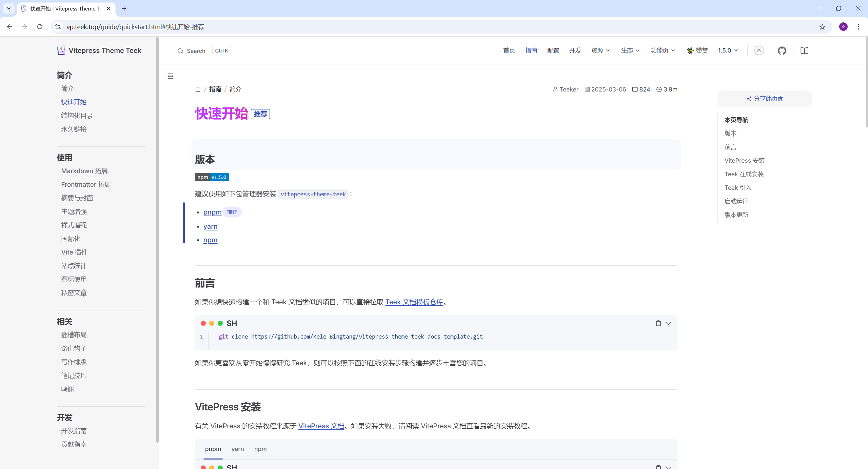The height and width of the screenshot is (469, 868).
Task: Reload the current page
Action: 40,27
